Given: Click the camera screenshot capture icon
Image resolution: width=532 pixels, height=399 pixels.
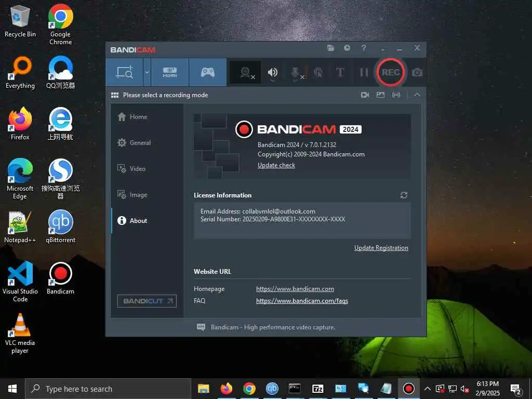Looking at the screenshot, I should (417, 72).
